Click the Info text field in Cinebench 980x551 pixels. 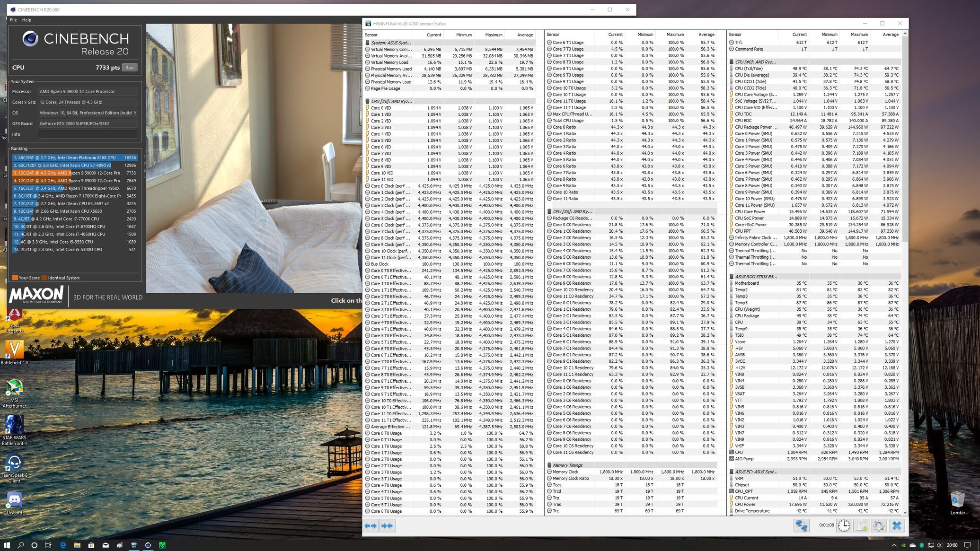(x=88, y=134)
